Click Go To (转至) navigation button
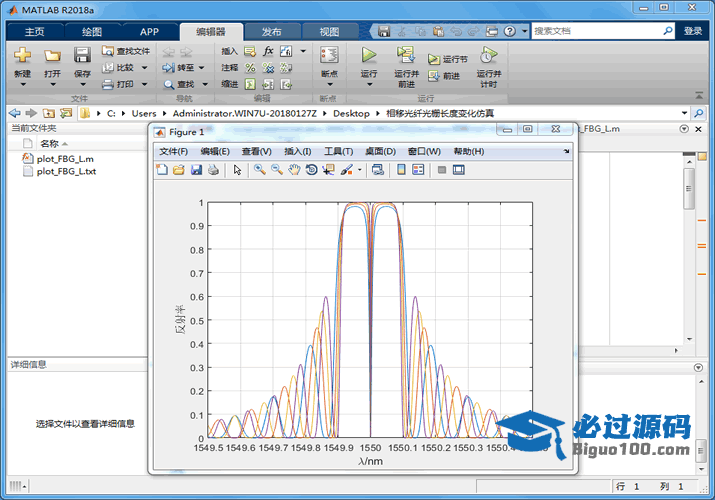This screenshot has height=500, width=715. point(179,67)
